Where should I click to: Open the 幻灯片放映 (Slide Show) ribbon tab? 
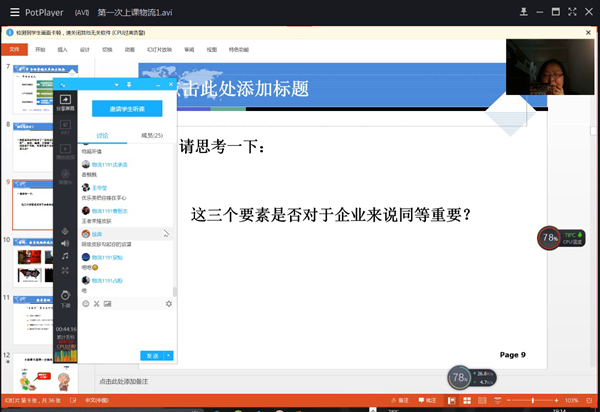pyautogui.click(x=159, y=50)
